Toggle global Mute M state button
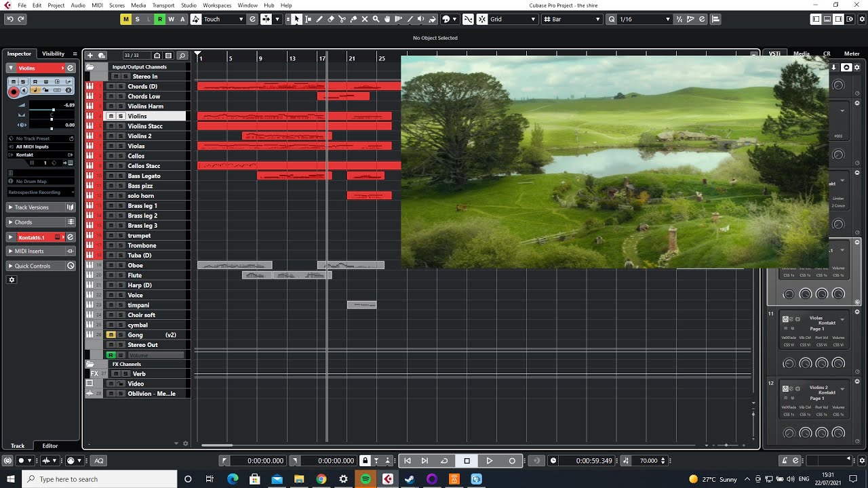 coord(125,19)
